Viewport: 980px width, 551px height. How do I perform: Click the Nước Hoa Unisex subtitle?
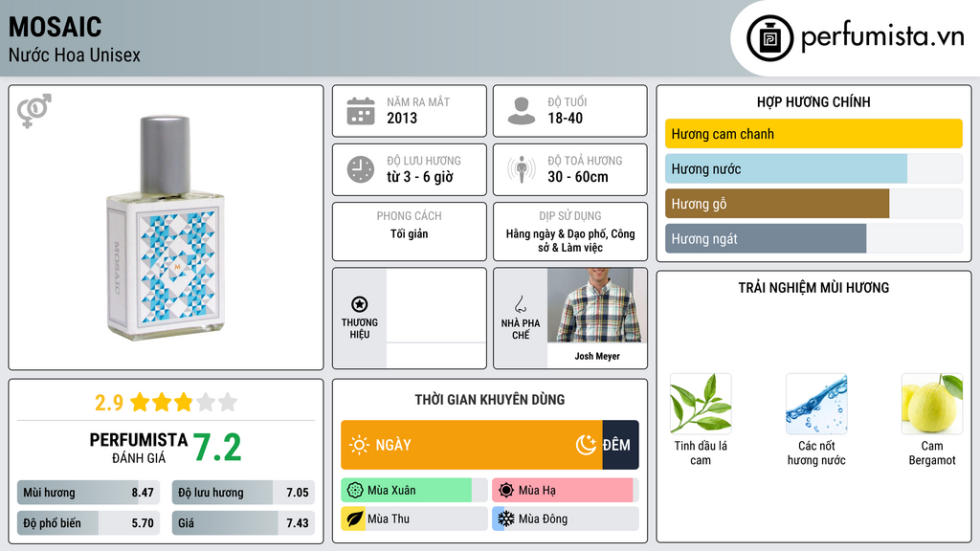point(75,55)
